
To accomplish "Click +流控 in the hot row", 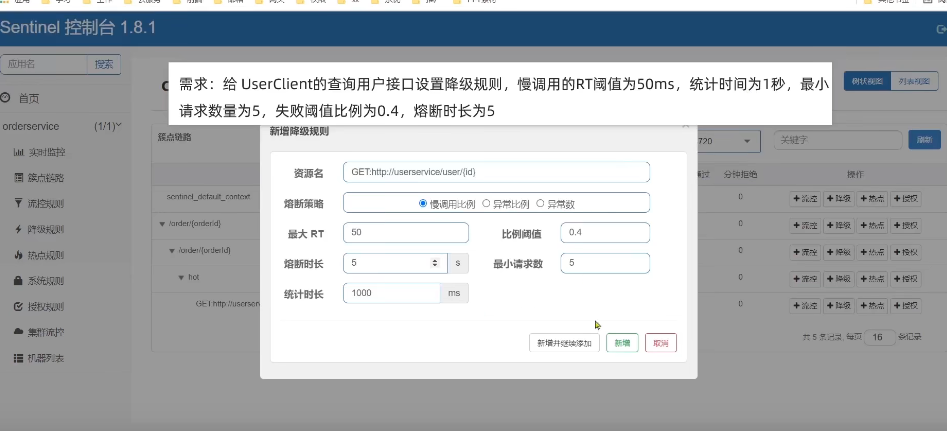I will (805, 279).
